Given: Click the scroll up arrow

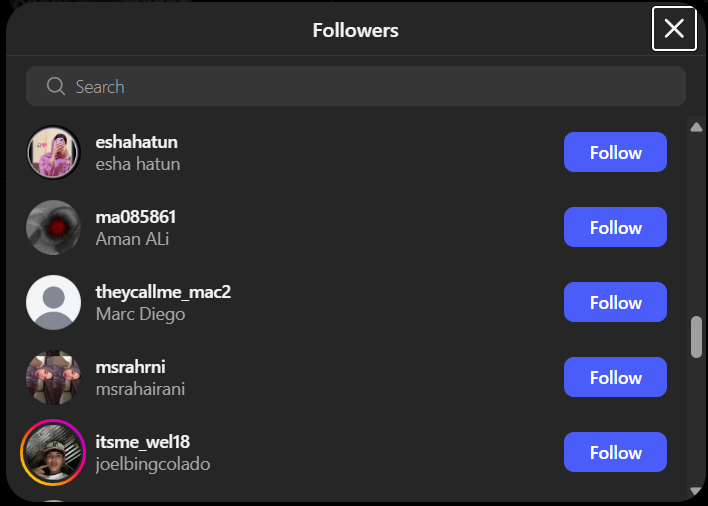Looking at the screenshot, I should click(x=696, y=127).
